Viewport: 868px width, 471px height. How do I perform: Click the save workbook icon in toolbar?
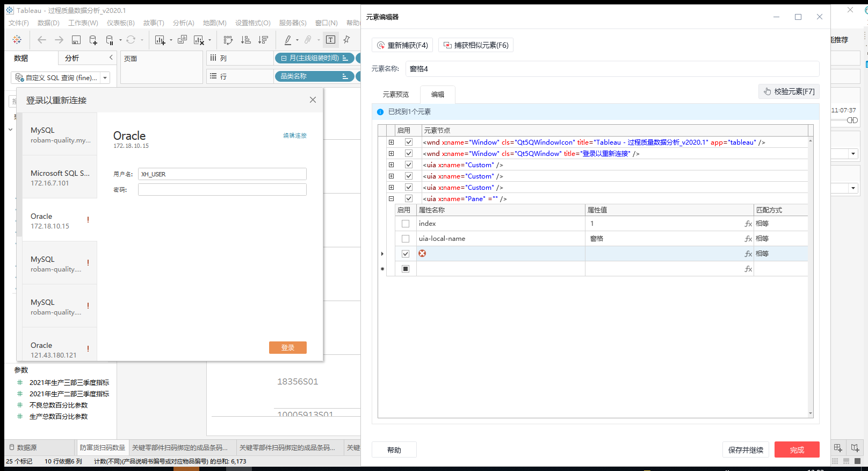tap(76, 40)
